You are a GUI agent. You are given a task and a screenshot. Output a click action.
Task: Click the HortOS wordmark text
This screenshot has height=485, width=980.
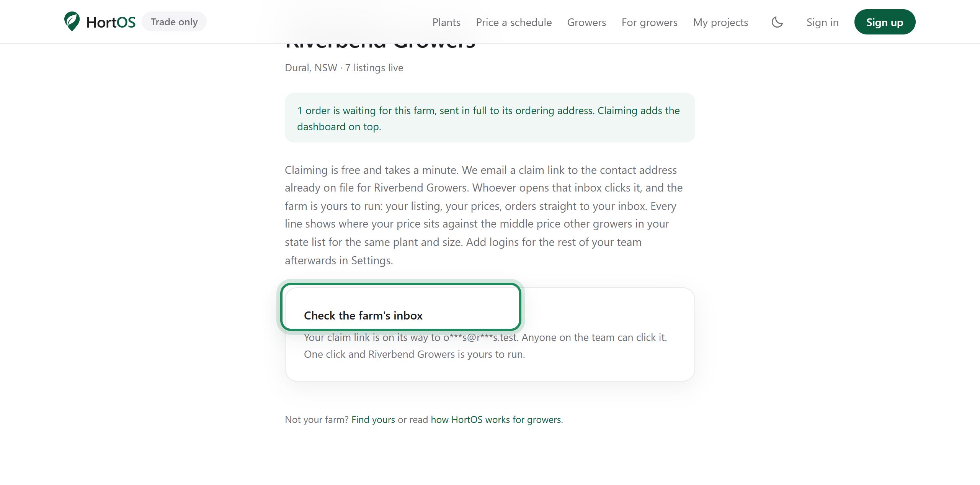click(111, 22)
